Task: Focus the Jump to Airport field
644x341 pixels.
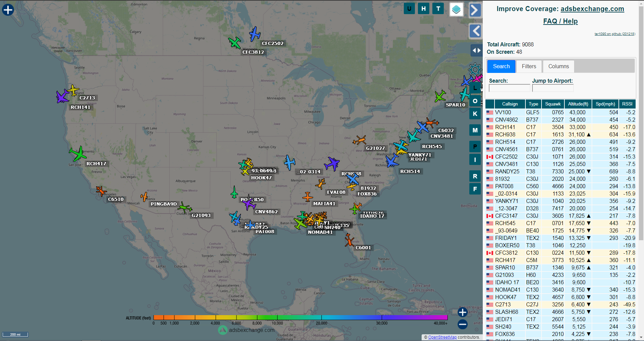Action: coord(553,88)
